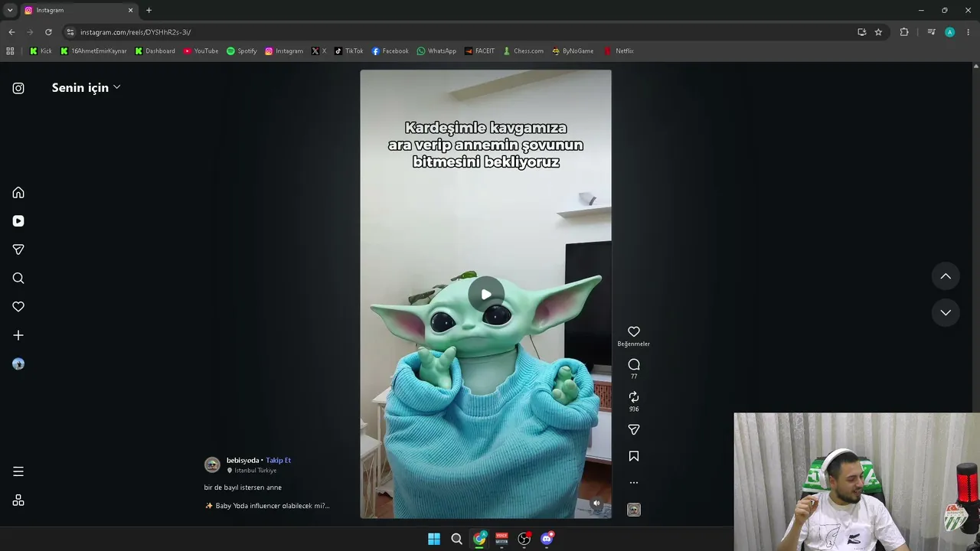Open the Chrome profile avatar
The image size is (980, 551).
[949, 32]
